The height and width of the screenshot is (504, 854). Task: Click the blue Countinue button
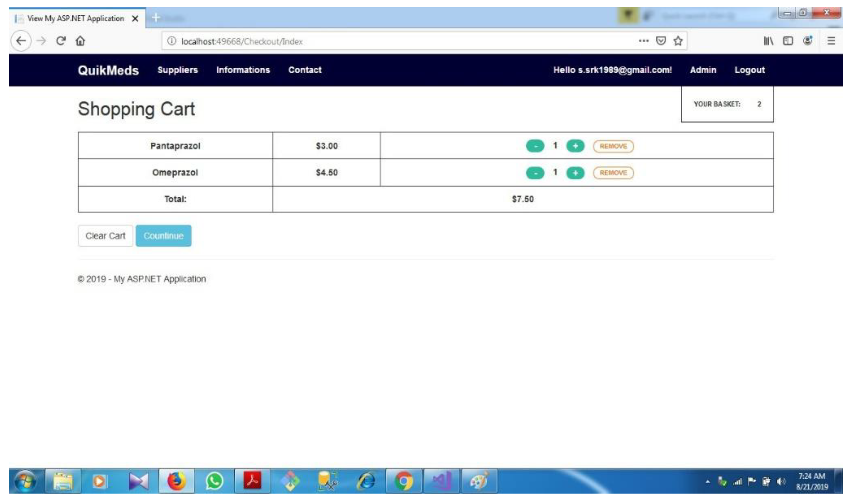pos(163,235)
